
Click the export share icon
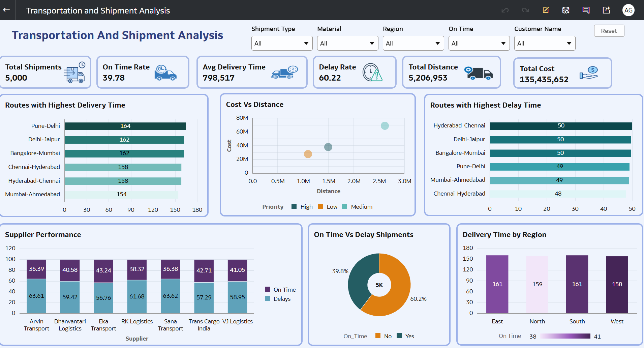coord(606,10)
